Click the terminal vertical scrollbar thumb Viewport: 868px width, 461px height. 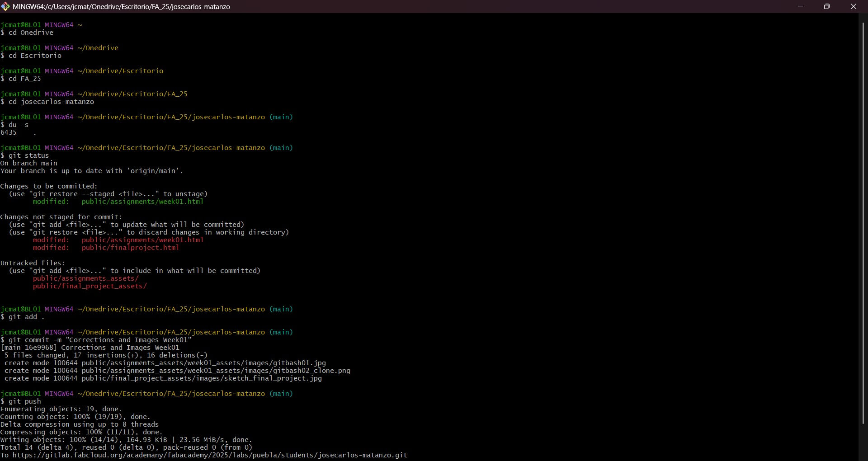(x=863, y=223)
